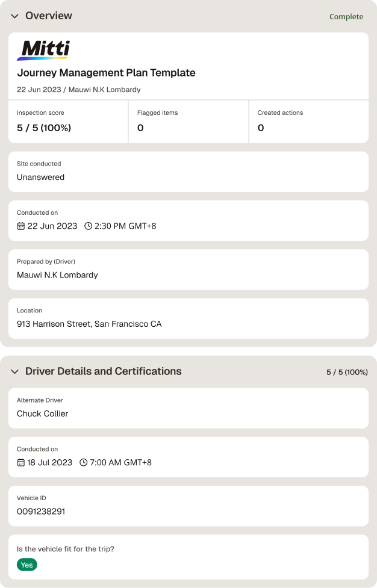Click the clock icon beside 7:00 AM GMT+8
The image size is (377, 588).
[83, 462]
